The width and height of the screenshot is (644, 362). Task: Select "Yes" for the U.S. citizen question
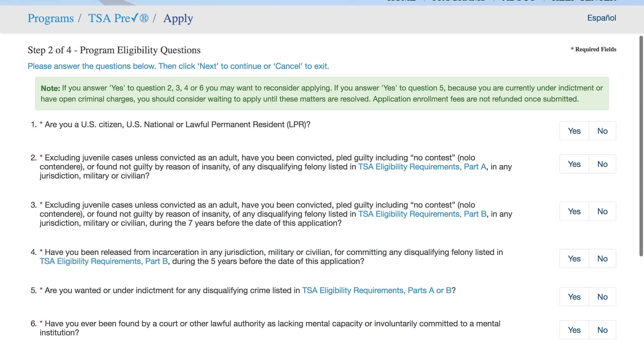[x=574, y=131]
